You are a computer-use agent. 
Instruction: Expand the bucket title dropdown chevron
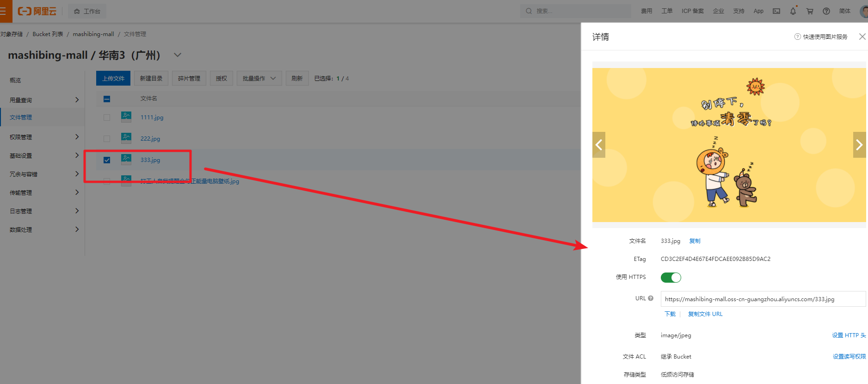pyautogui.click(x=178, y=55)
